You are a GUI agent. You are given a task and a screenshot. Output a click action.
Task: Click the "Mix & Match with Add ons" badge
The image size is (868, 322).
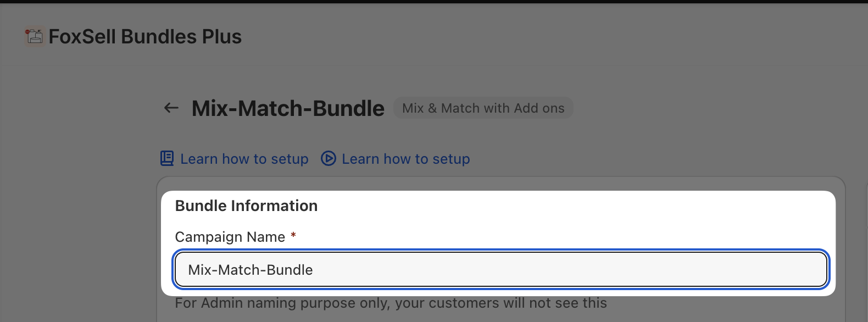[x=483, y=108]
